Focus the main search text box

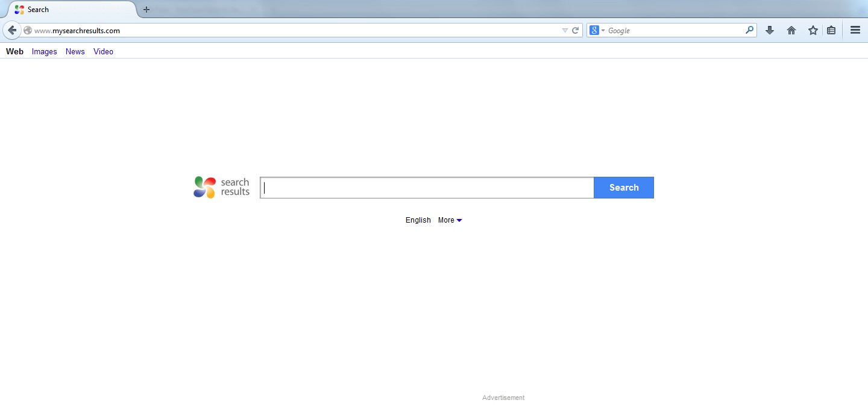pos(427,188)
